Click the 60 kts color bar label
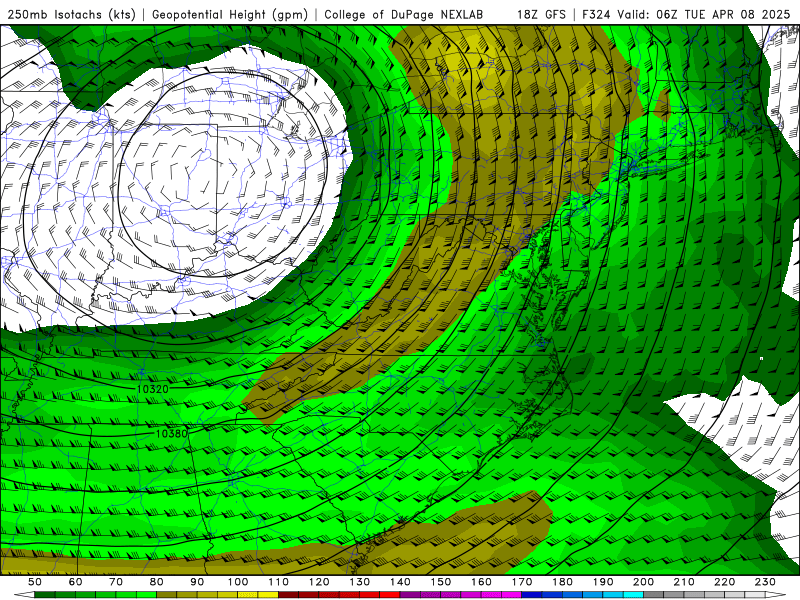 point(76,582)
